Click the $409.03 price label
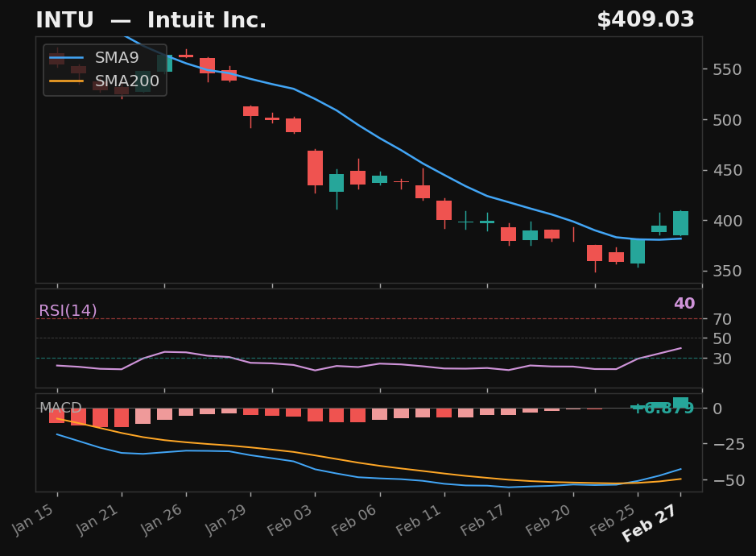Image resolution: width=756 pixels, height=556 pixels. [646, 20]
